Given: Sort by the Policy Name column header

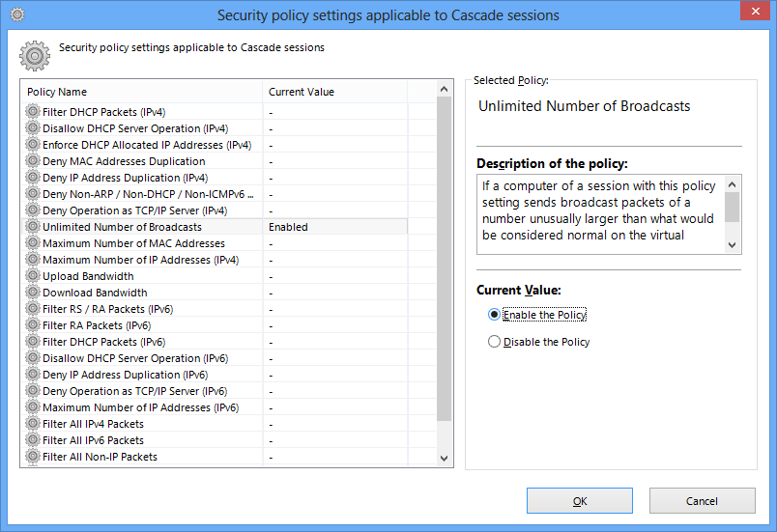Looking at the screenshot, I should click(x=142, y=92).
